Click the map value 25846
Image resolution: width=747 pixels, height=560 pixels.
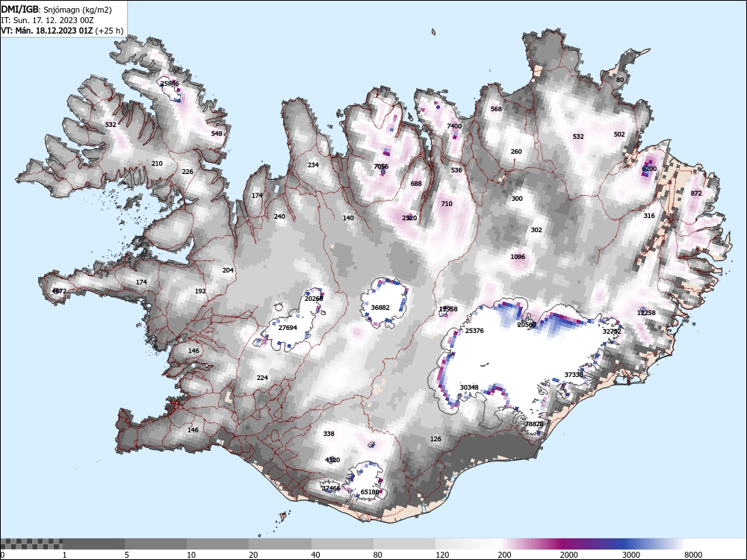[170, 84]
